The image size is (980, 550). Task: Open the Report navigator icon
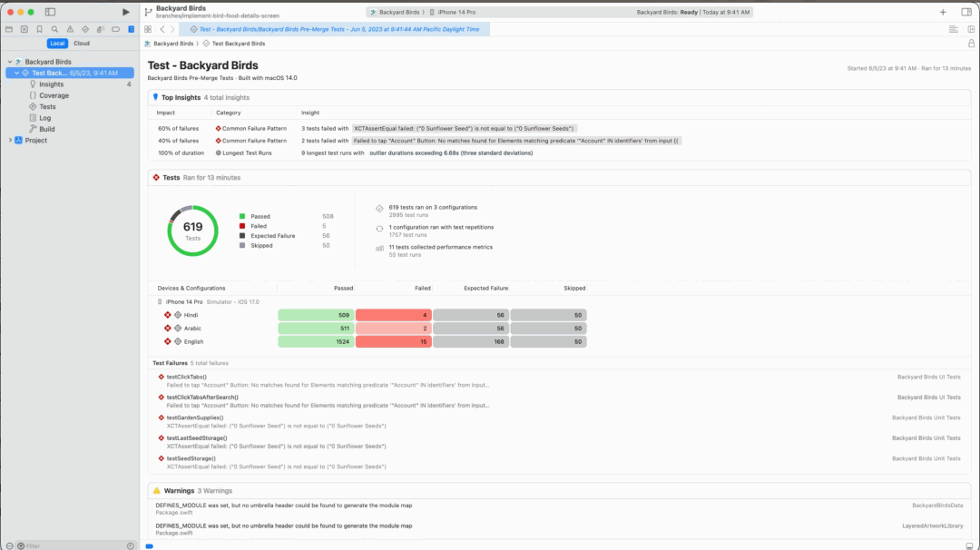click(x=132, y=29)
